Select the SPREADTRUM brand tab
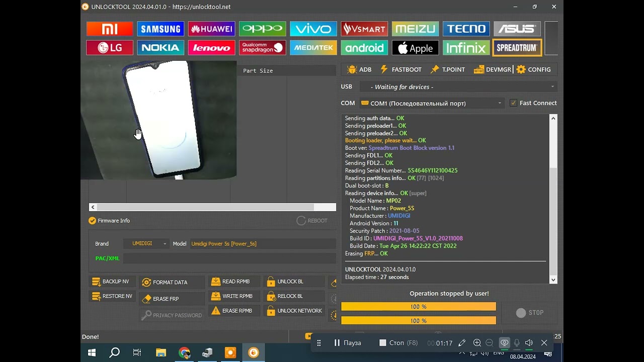The width and height of the screenshot is (644, 362). [517, 48]
